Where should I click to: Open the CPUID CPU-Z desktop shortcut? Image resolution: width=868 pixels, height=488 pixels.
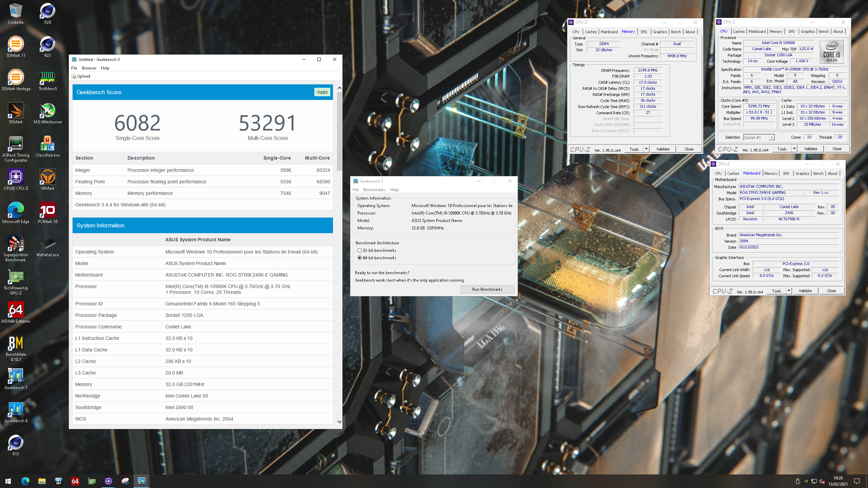coord(16,180)
